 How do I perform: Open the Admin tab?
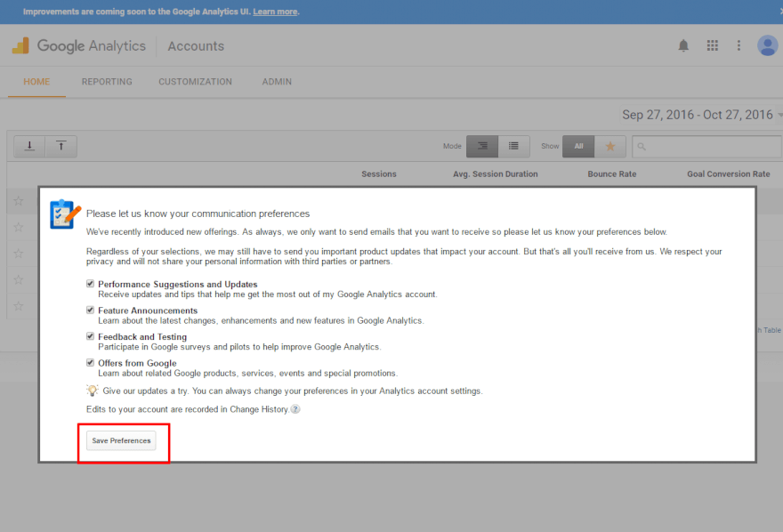pyautogui.click(x=277, y=82)
